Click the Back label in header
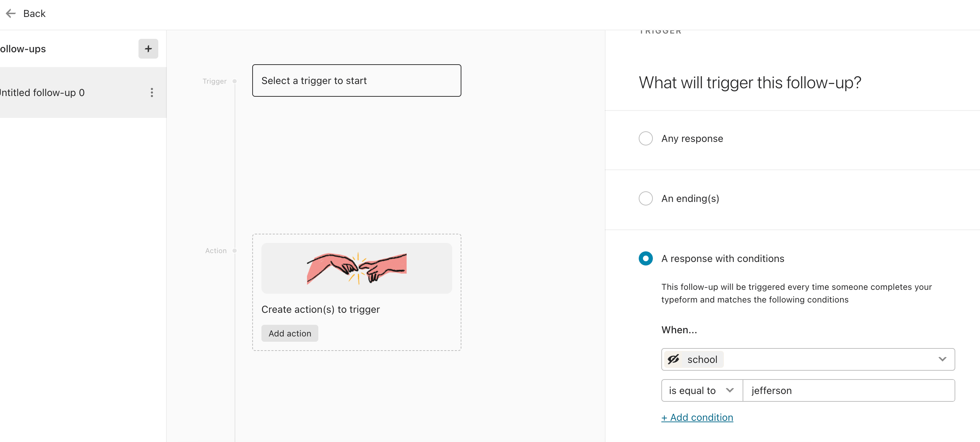This screenshot has height=442, width=980. tap(34, 14)
